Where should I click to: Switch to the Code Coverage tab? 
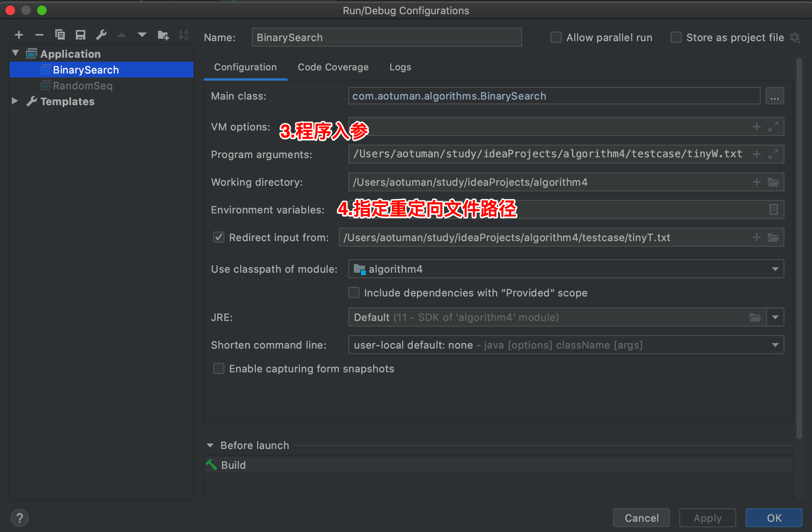point(333,67)
